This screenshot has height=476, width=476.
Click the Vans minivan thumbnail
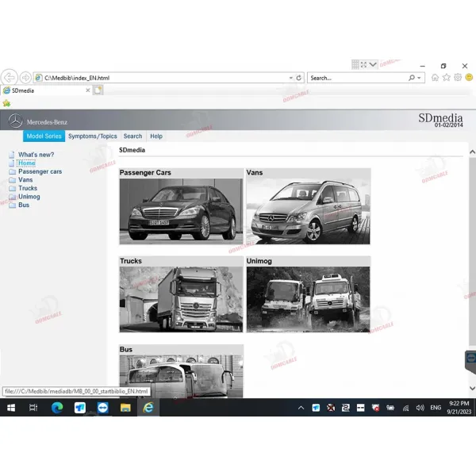[x=308, y=211]
